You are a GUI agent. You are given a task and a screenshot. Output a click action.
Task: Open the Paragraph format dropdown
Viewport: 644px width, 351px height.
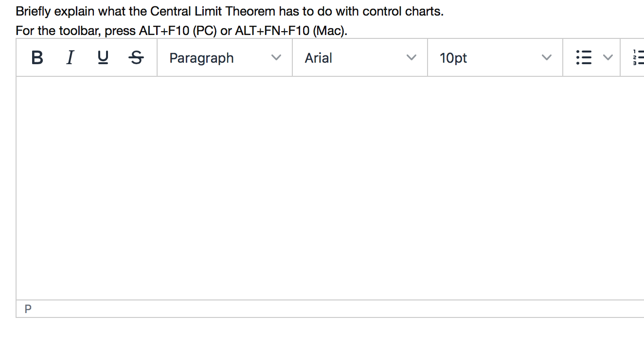click(224, 57)
